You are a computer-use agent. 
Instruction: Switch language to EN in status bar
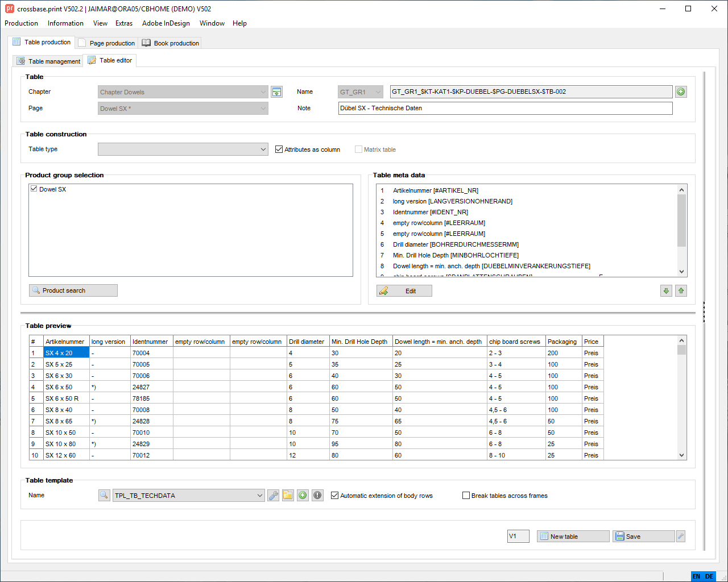click(696, 576)
